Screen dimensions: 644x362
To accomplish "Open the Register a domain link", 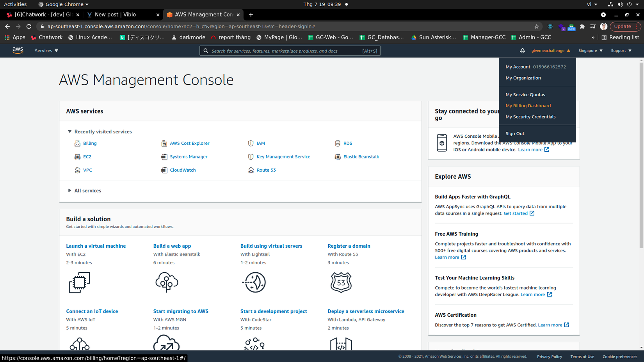I will (x=349, y=246).
